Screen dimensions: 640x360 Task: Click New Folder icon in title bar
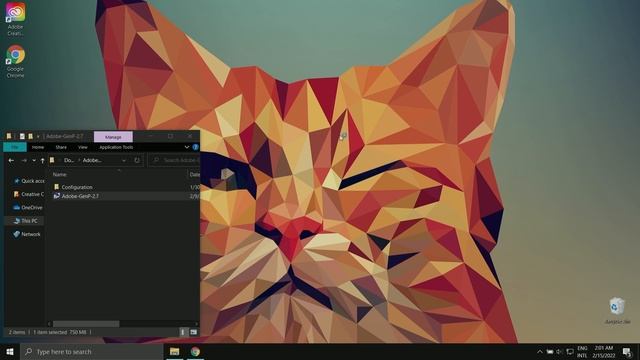(x=30, y=136)
